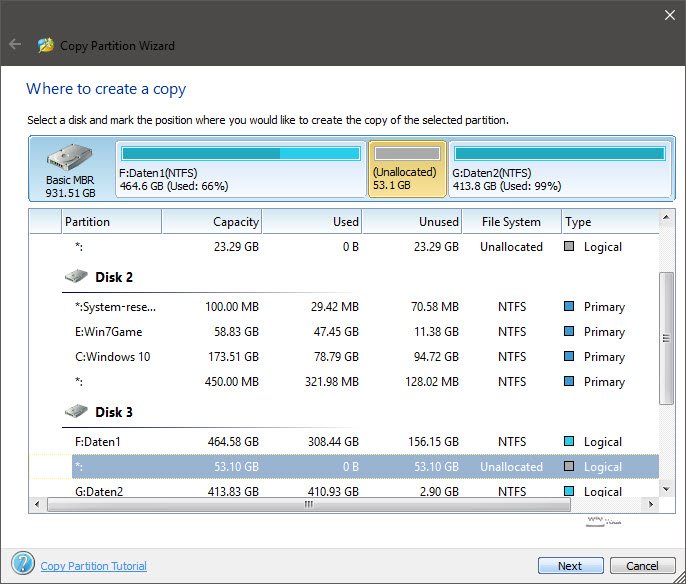Sort by the File System column header
Screen dimensions: 686x584
click(x=510, y=222)
